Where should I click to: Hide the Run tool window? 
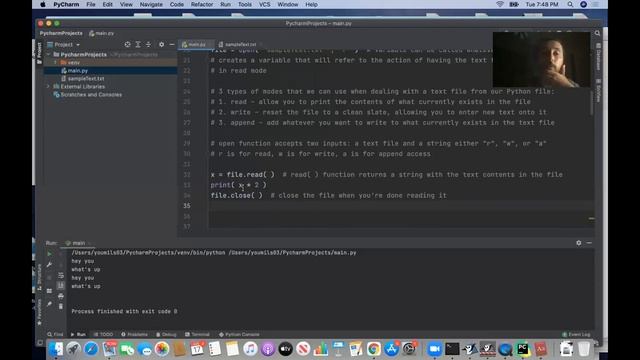tap(589, 243)
